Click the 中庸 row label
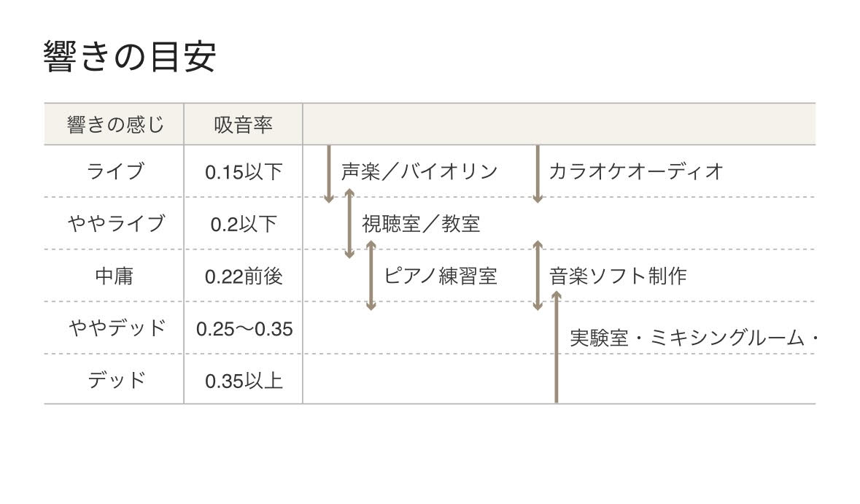860x504 pixels. pyautogui.click(x=114, y=275)
